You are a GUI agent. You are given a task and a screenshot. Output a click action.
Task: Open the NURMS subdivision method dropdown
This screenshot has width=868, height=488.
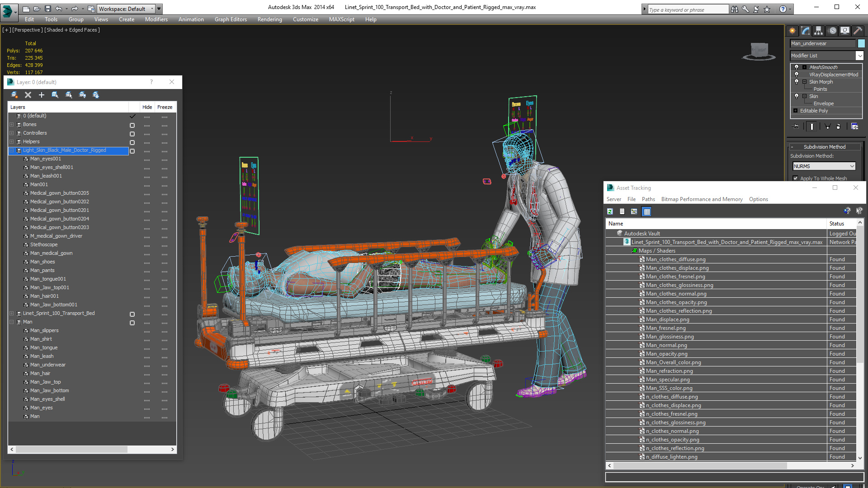click(824, 166)
